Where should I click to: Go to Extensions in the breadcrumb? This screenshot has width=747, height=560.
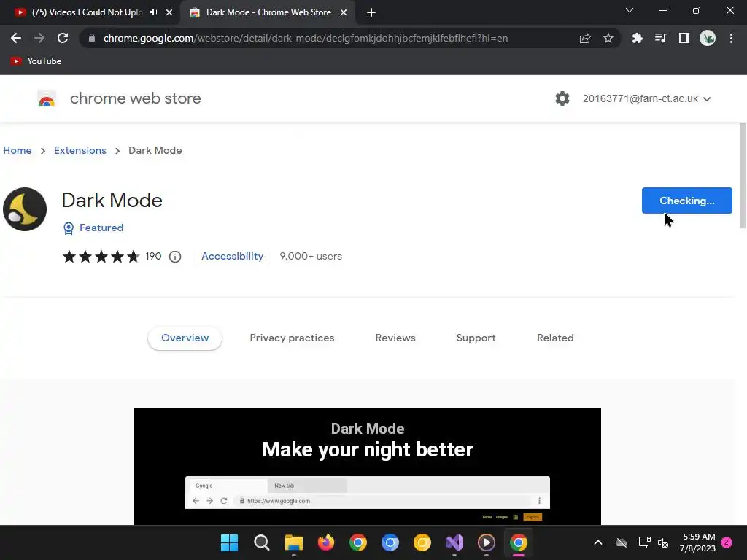(80, 150)
